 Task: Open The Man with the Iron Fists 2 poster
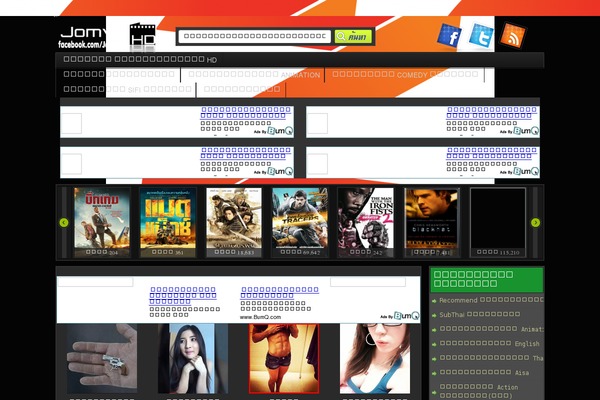pos(366,222)
